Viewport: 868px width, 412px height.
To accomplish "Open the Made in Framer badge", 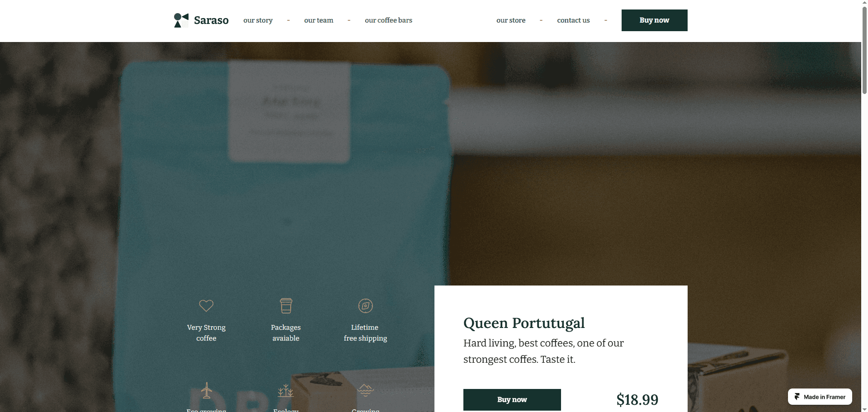I will pos(820,397).
